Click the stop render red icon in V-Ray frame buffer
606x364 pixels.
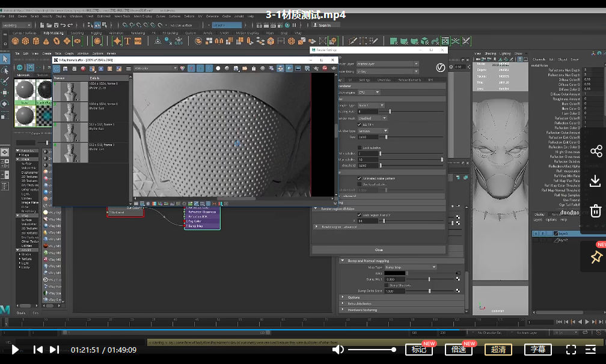click(x=83, y=68)
